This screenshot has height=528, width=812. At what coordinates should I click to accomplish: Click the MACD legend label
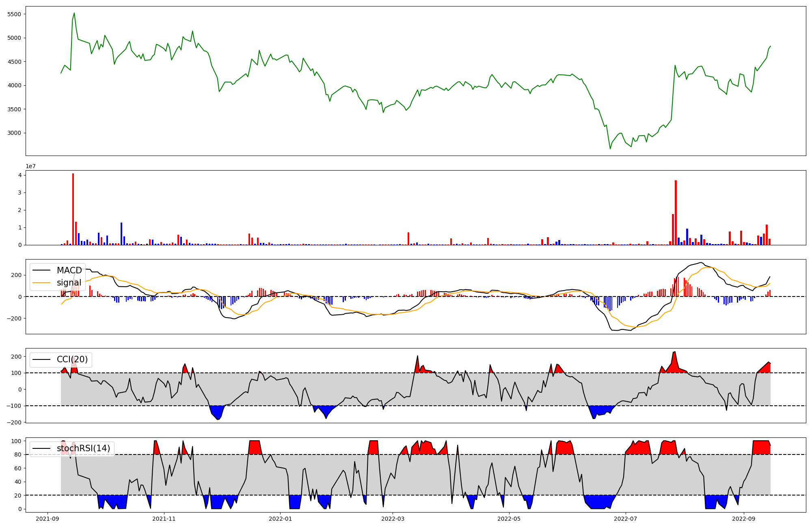69,270
